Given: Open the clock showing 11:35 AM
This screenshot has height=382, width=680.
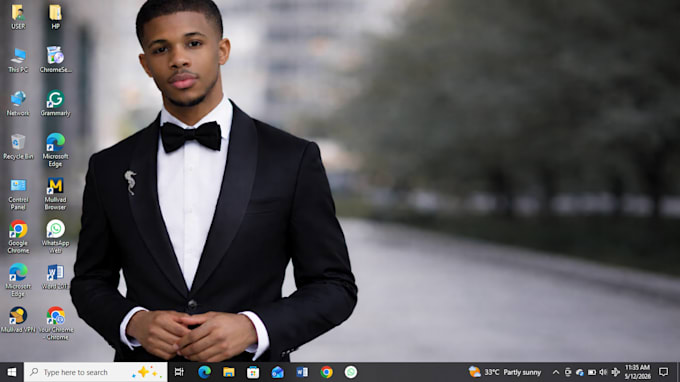Looking at the screenshot, I should (638, 372).
